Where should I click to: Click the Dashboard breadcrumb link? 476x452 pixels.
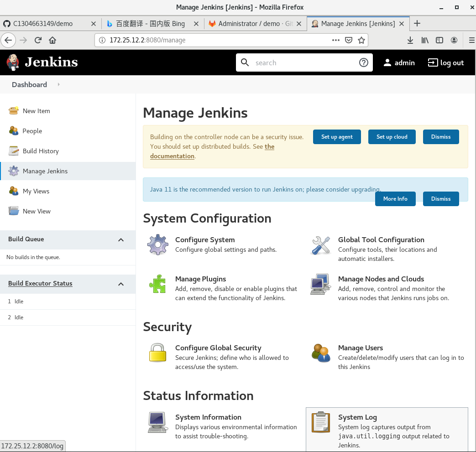[x=30, y=84]
